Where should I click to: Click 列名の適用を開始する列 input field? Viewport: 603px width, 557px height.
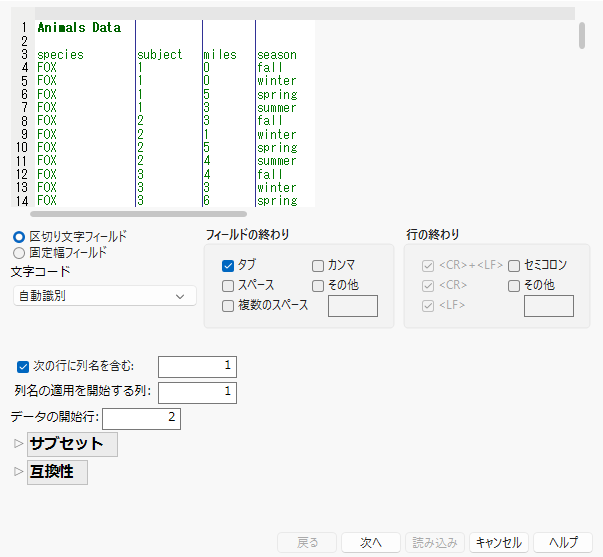tap(197, 392)
